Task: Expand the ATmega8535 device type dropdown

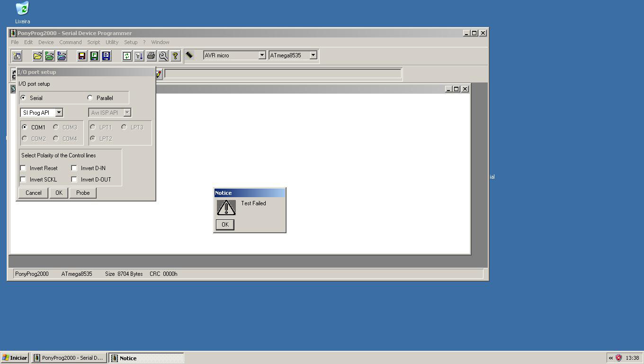Action: pos(313,55)
